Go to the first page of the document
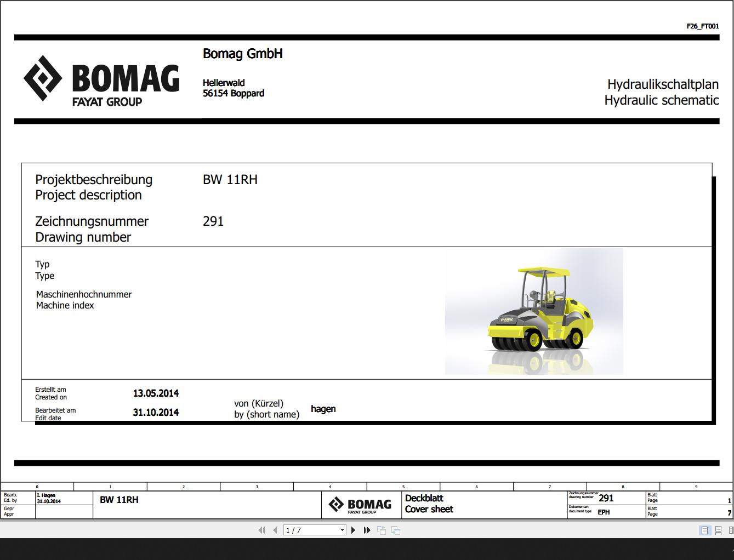The image size is (734, 560). 262,530
